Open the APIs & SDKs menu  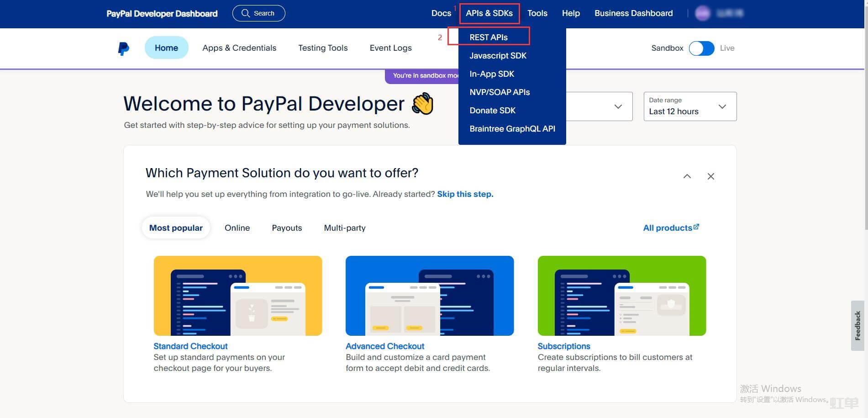click(x=489, y=13)
